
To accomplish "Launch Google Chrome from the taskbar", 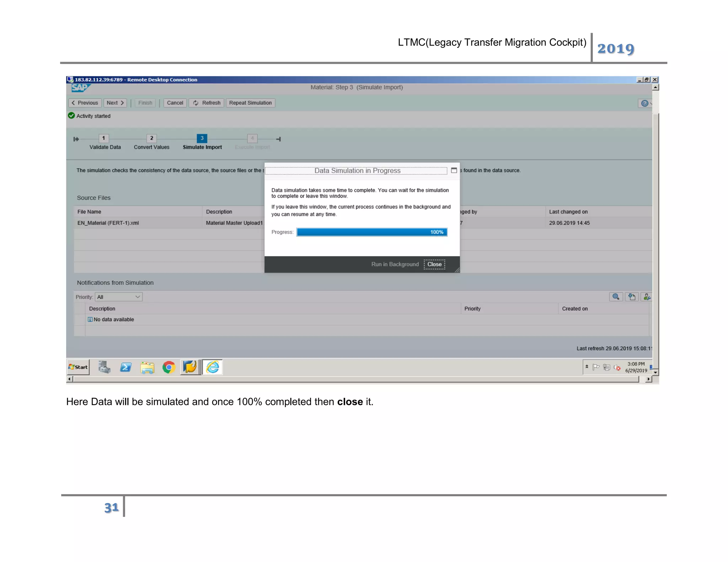I will tap(169, 367).
